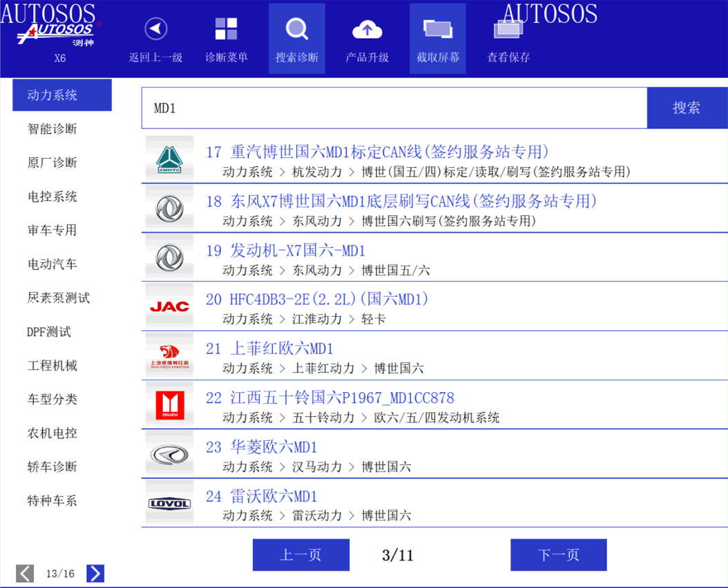This screenshot has width=728, height=588.
Task: Select 智能诊断 in the sidebar
Action: tap(52, 129)
